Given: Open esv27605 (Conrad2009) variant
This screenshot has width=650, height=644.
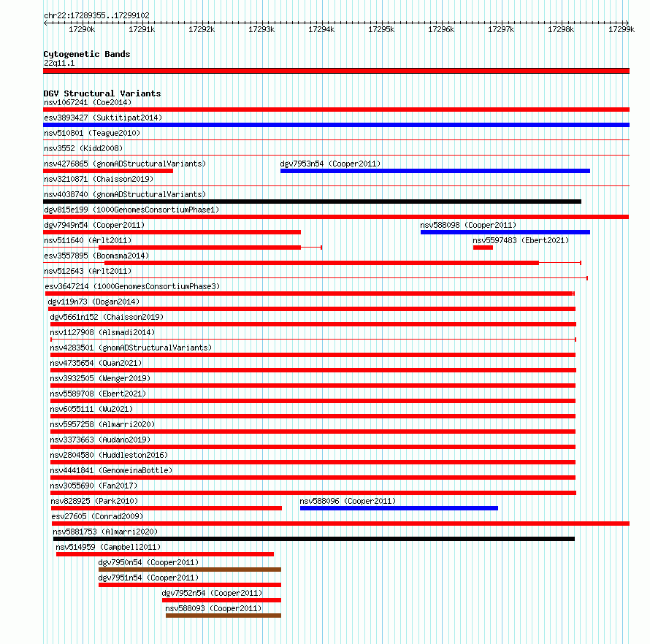Looking at the screenshot, I should [x=97, y=516].
